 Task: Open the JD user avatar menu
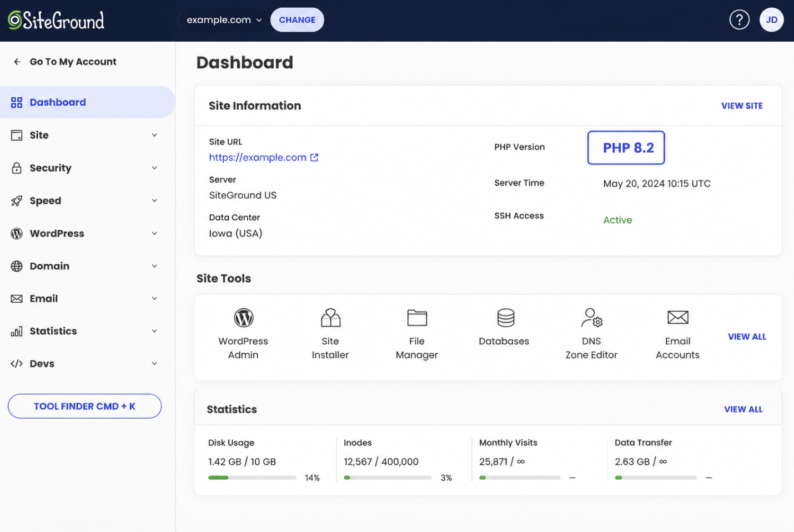[x=771, y=20]
